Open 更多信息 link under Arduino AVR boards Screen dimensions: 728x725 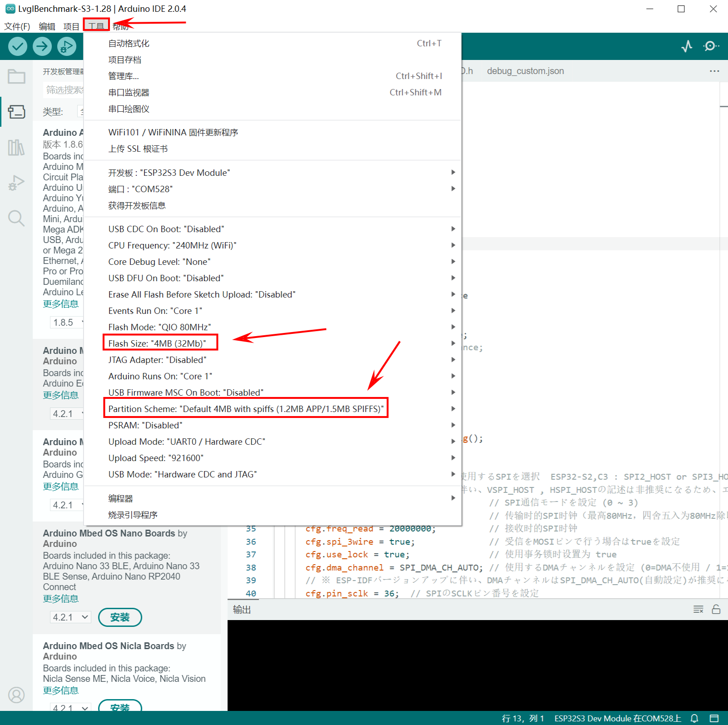coord(61,303)
